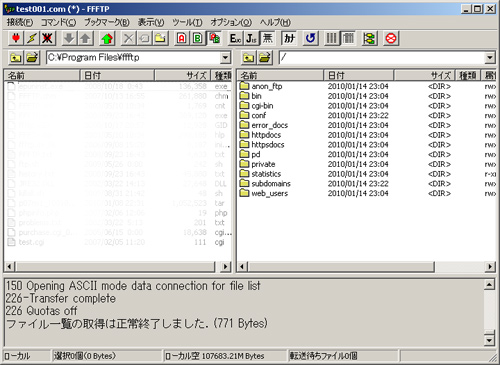
Task: Enable EUC kanji code conversion
Action: click(x=235, y=38)
